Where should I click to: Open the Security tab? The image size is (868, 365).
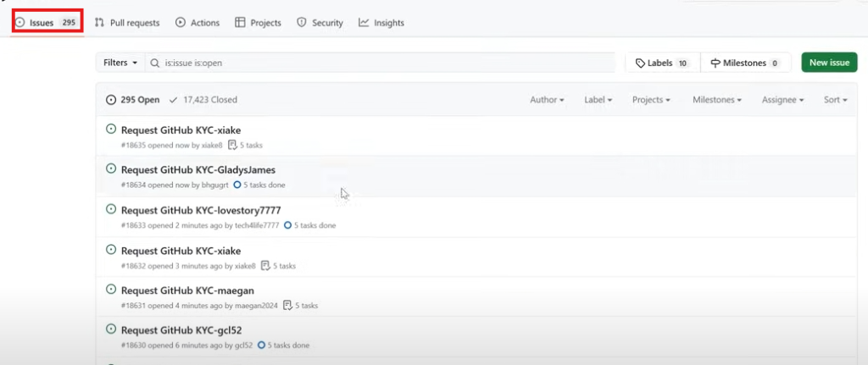click(x=320, y=23)
